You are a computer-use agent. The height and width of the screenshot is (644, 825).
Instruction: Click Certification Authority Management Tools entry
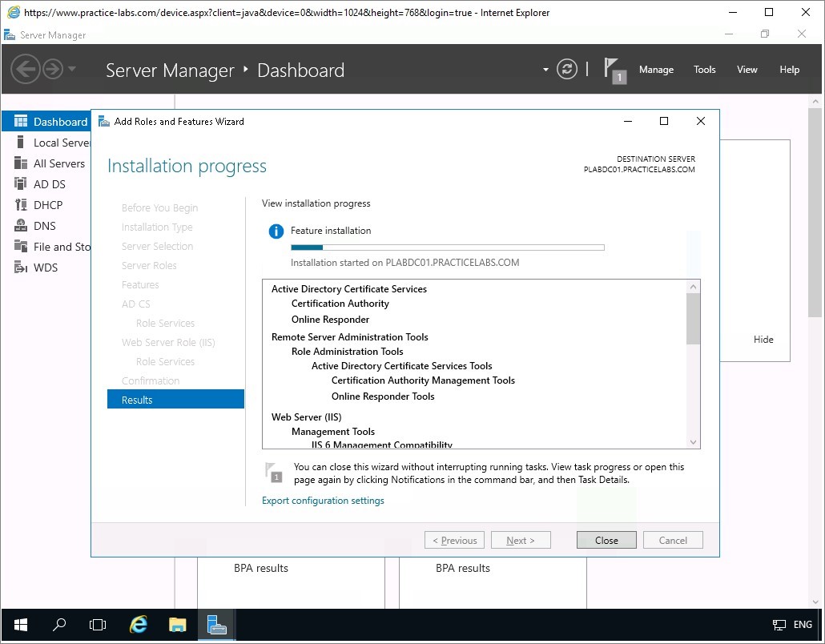coord(423,380)
